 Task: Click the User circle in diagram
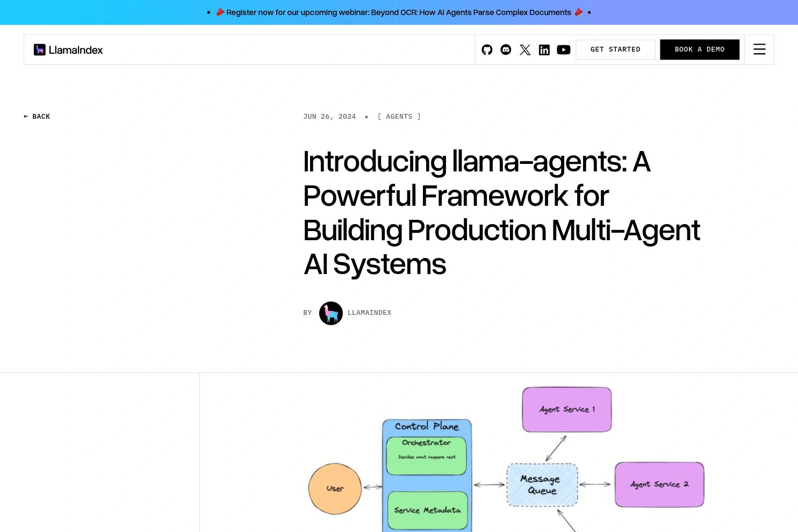click(335, 488)
